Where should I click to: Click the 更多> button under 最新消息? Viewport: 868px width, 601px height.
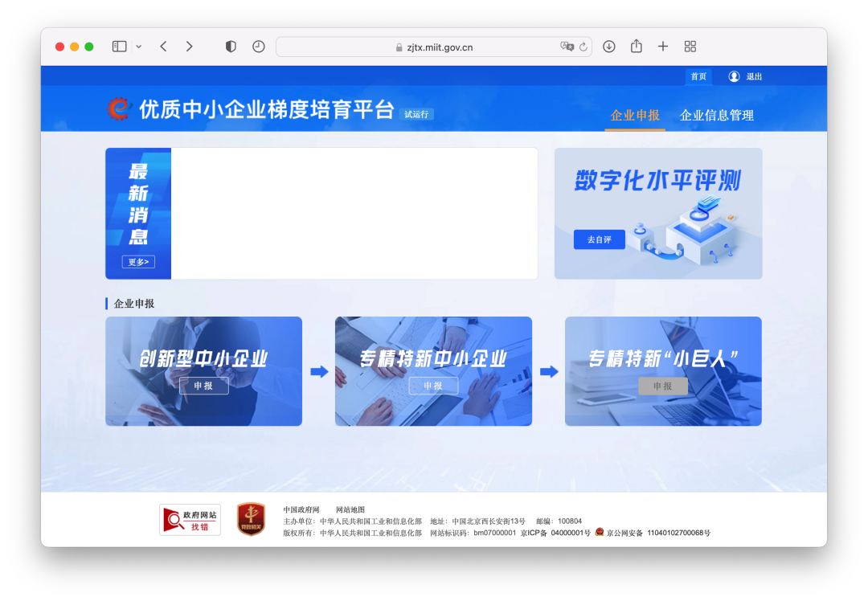pos(138,262)
